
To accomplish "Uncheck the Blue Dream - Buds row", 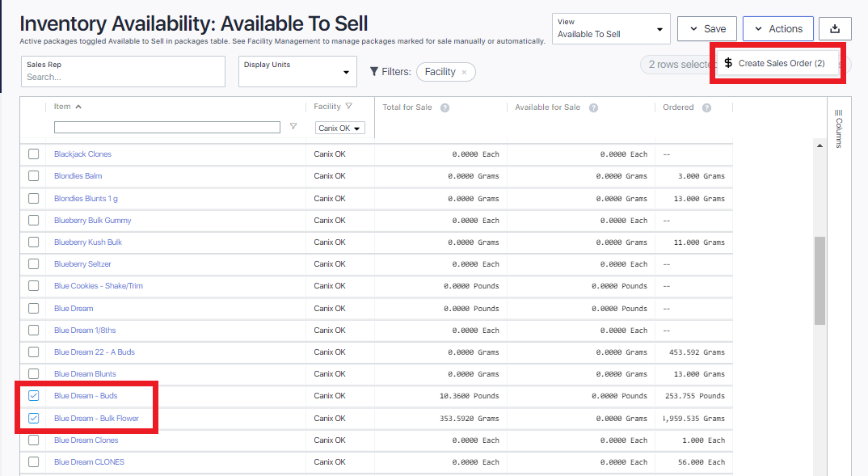I will 34,396.
